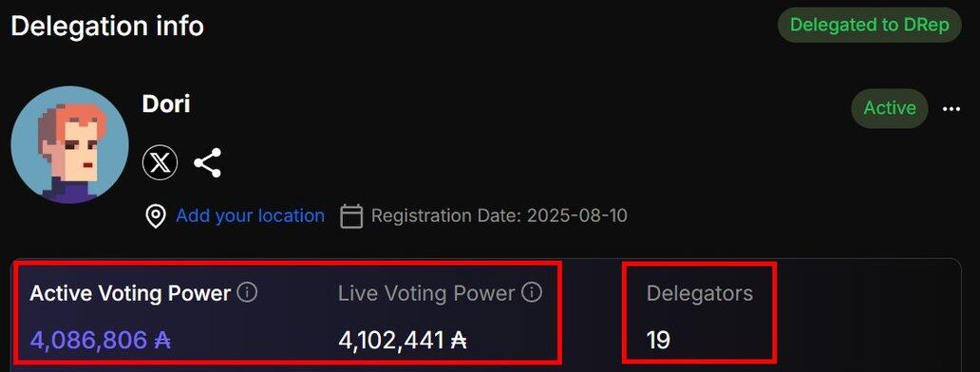The width and height of the screenshot is (980, 372).
Task: Click the location pin icon
Action: coord(155,216)
